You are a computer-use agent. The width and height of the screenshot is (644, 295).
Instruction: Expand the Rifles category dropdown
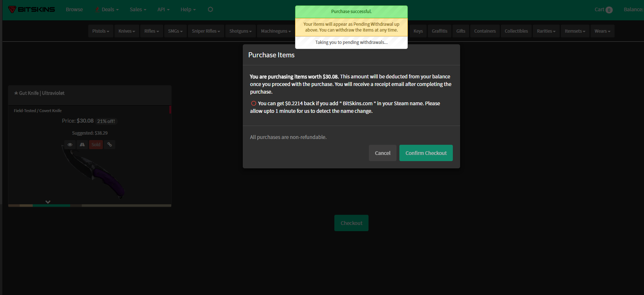pyautogui.click(x=152, y=31)
